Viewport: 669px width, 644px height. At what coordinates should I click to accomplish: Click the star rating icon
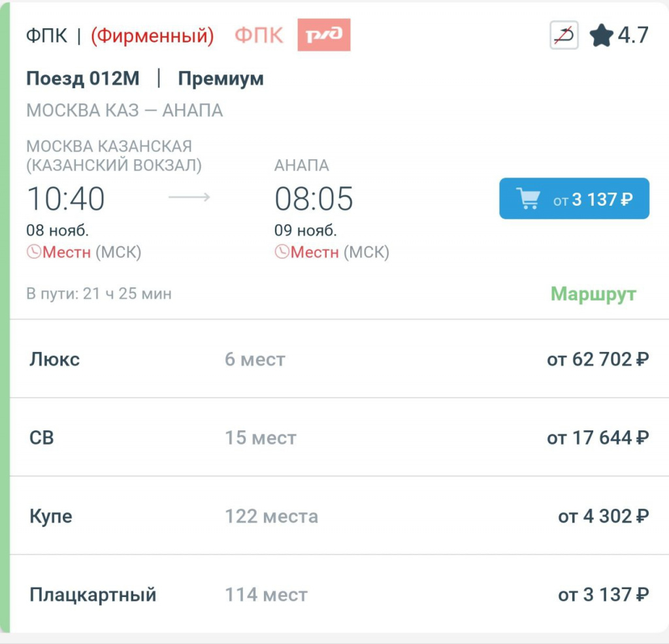click(602, 33)
